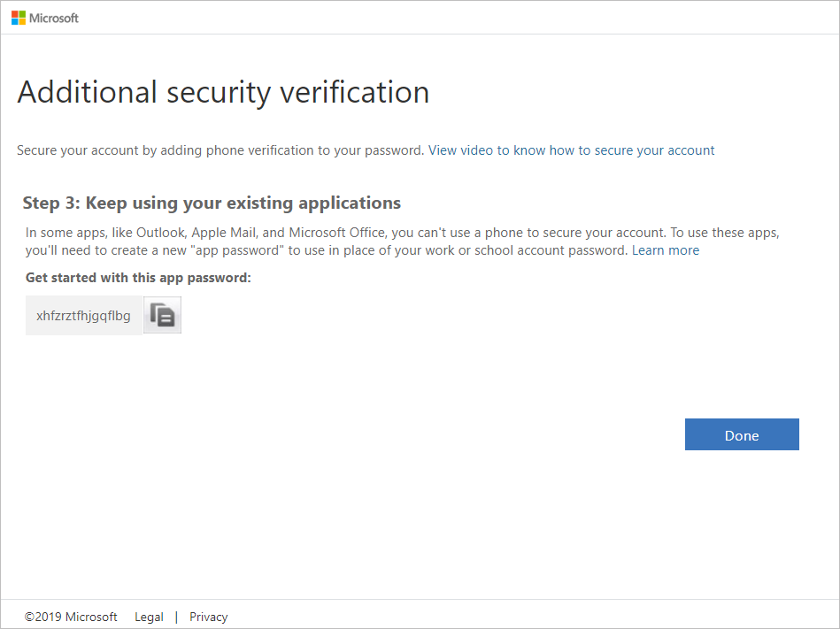Open the Learn more link

click(665, 250)
